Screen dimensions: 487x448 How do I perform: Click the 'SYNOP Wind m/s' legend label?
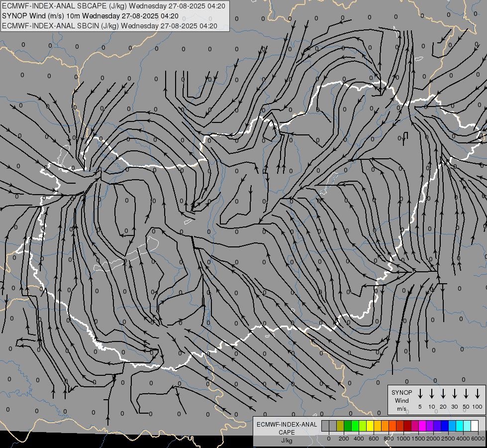pyautogui.click(x=401, y=400)
